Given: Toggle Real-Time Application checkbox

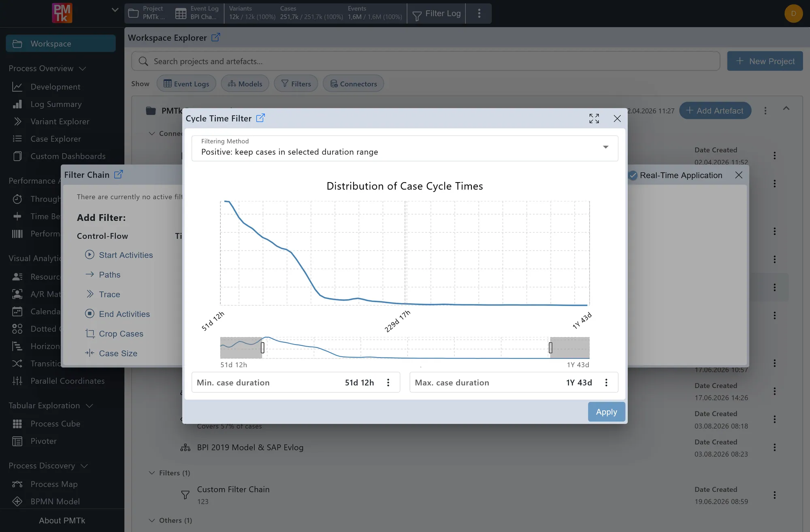Looking at the screenshot, I should pyautogui.click(x=633, y=175).
